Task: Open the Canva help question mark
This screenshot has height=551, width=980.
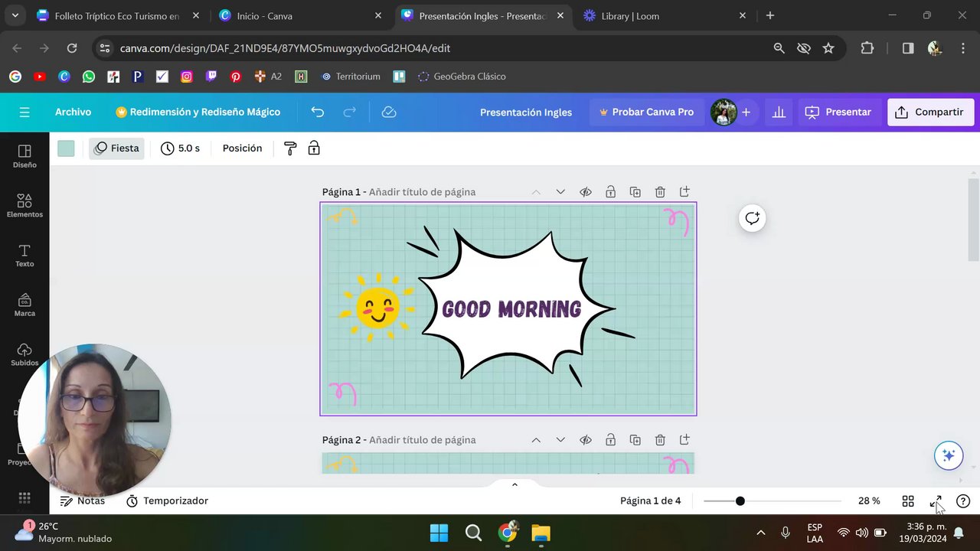Action: click(963, 501)
